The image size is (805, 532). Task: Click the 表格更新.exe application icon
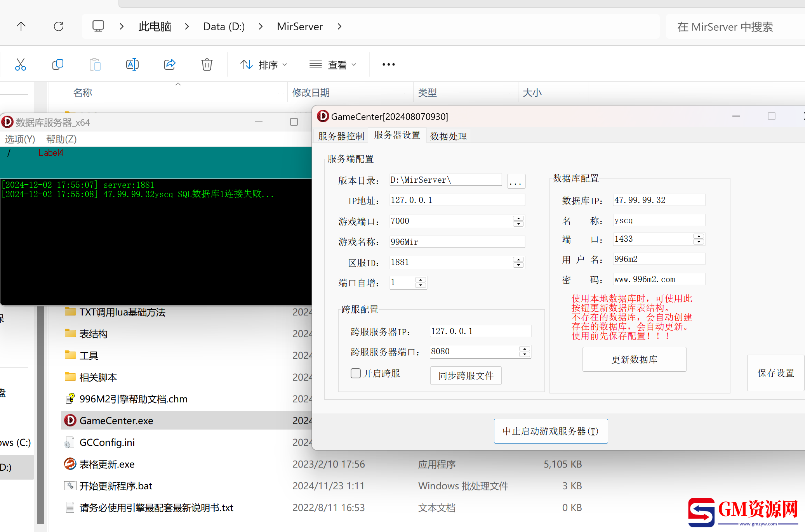pyautogui.click(x=70, y=464)
